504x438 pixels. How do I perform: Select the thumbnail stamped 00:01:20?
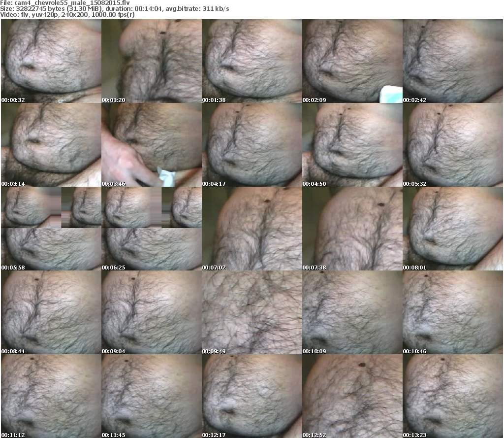(x=152, y=61)
